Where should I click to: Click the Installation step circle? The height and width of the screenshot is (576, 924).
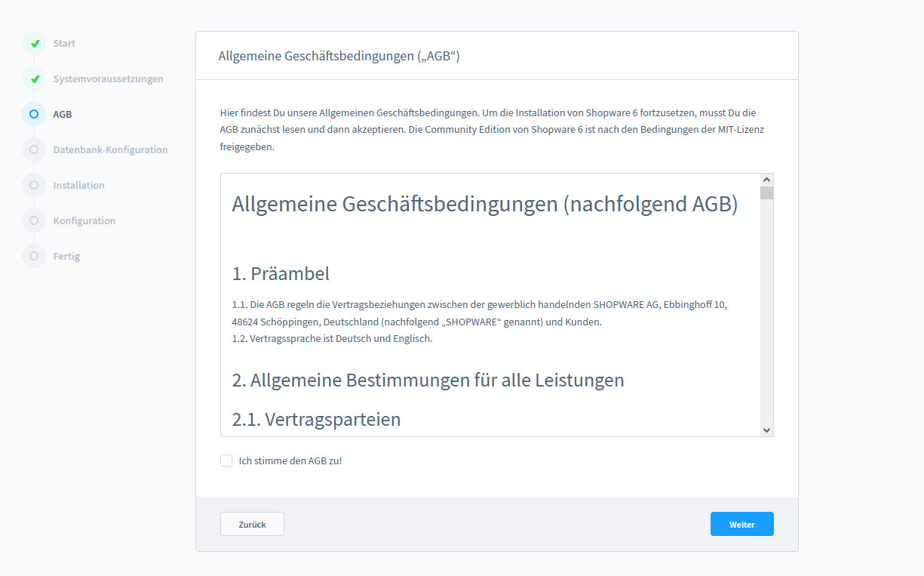tap(34, 185)
